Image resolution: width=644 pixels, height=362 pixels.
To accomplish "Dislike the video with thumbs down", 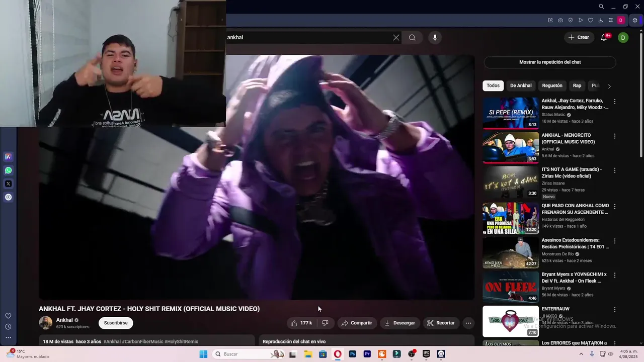I will click(x=325, y=323).
